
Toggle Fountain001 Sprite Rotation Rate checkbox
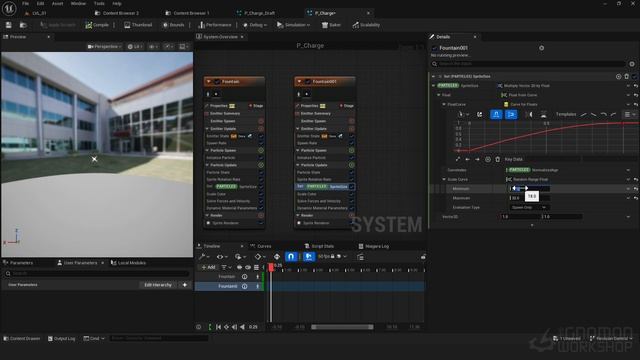tap(351, 179)
